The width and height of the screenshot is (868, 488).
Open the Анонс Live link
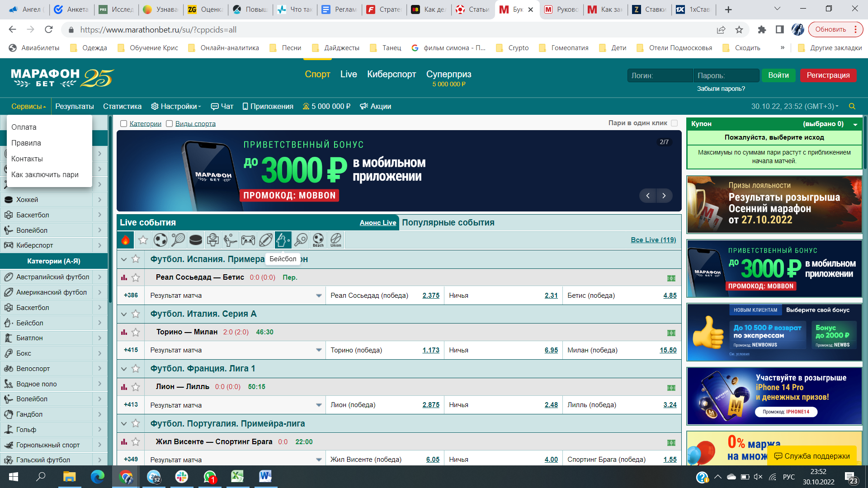[x=378, y=223]
